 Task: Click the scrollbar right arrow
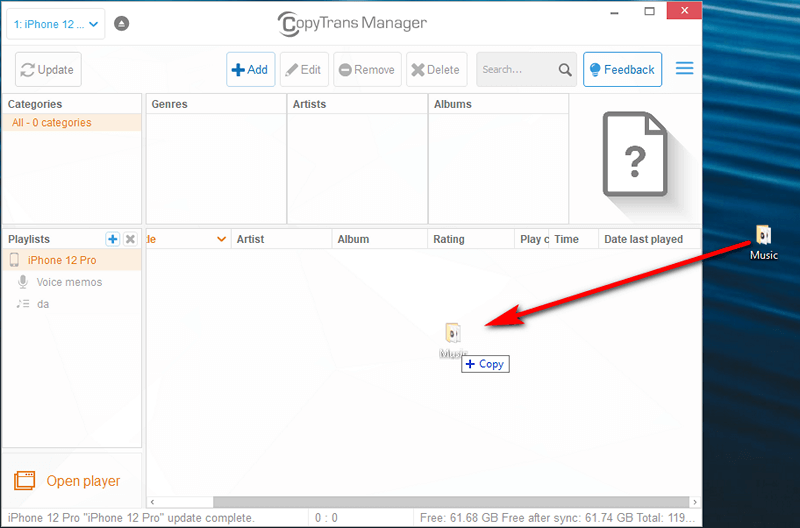tap(695, 502)
